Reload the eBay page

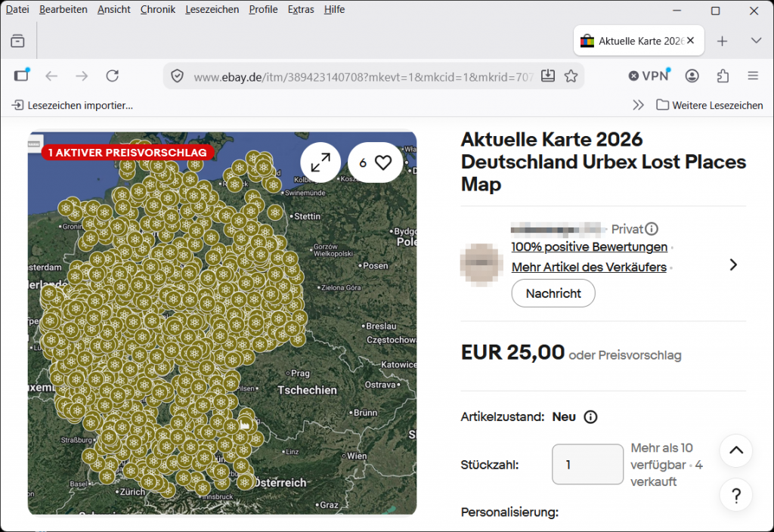tap(113, 76)
